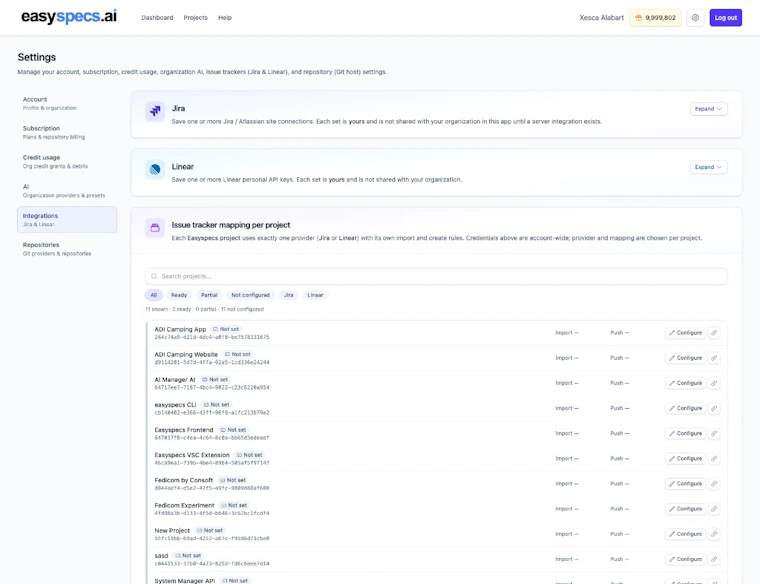Configure the Easyspecs Frontend project
760x584 pixels.
tap(685, 433)
